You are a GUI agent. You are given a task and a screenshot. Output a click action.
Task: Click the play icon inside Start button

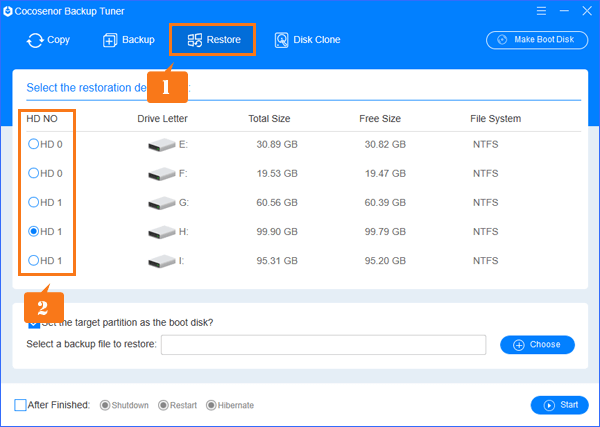pyautogui.click(x=549, y=406)
